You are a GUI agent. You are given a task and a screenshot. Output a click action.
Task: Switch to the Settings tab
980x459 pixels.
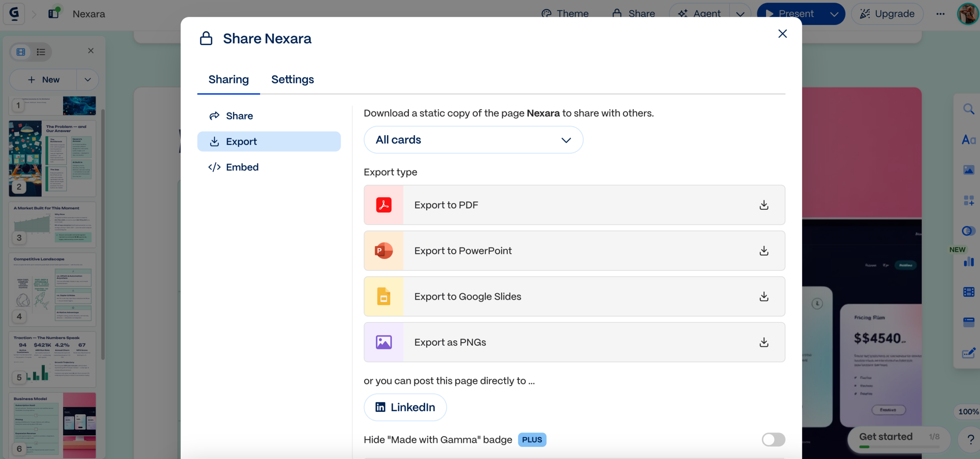[x=292, y=79]
